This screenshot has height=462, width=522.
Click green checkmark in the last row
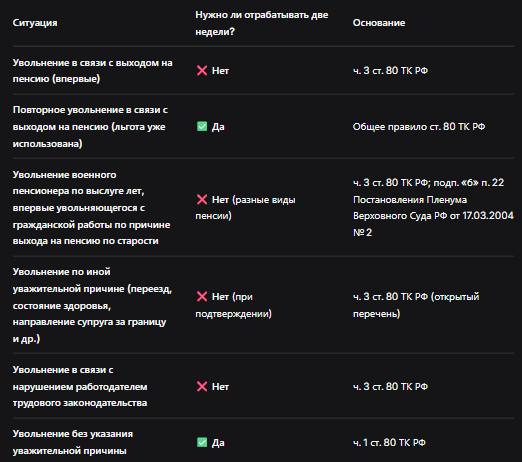click(202, 443)
